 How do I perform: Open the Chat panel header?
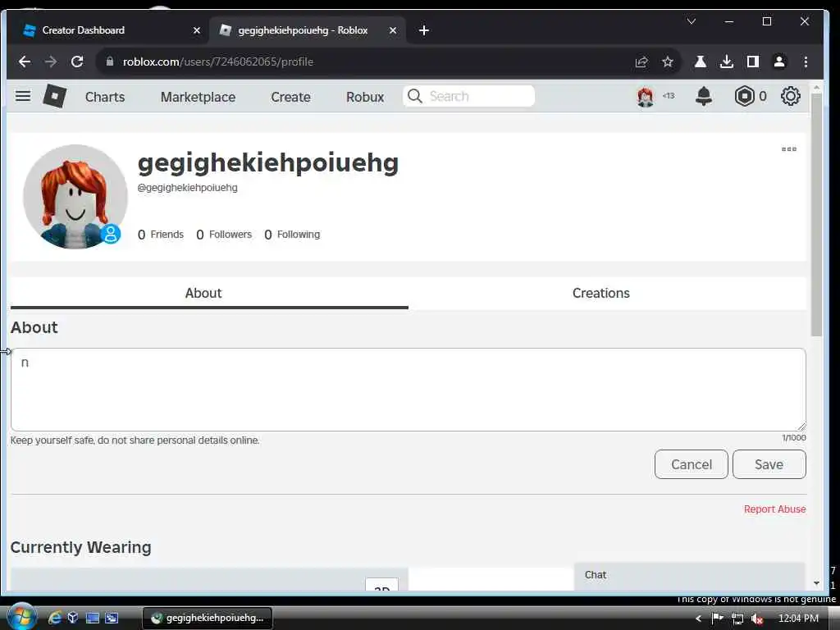point(690,575)
